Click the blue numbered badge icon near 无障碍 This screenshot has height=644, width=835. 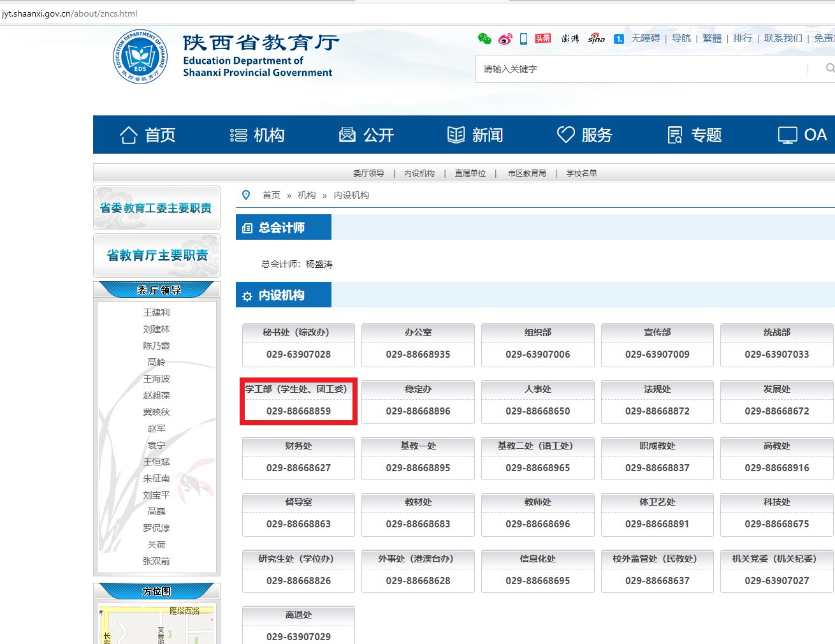click(618, 40)
